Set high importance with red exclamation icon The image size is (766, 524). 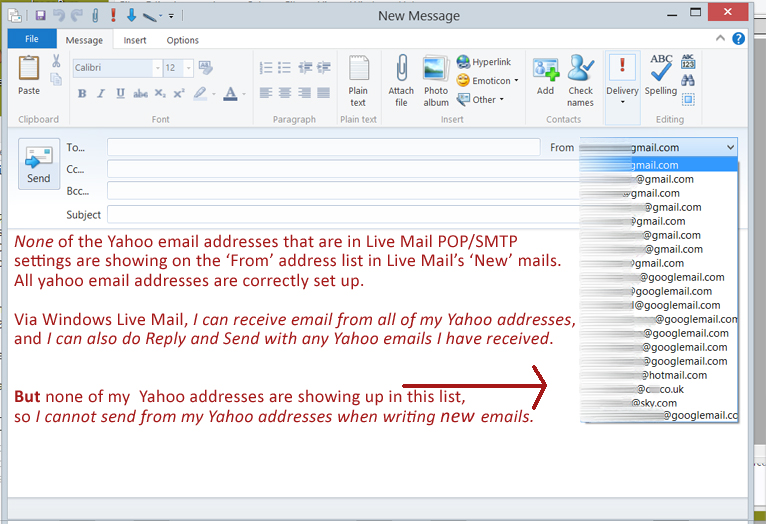(x=113, y=15)
